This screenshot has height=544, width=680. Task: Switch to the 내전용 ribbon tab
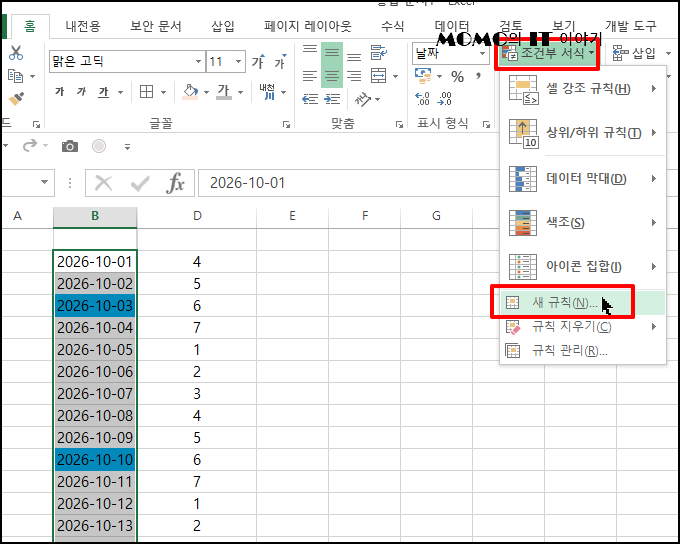pyautogui.click(x=83, y=26)
